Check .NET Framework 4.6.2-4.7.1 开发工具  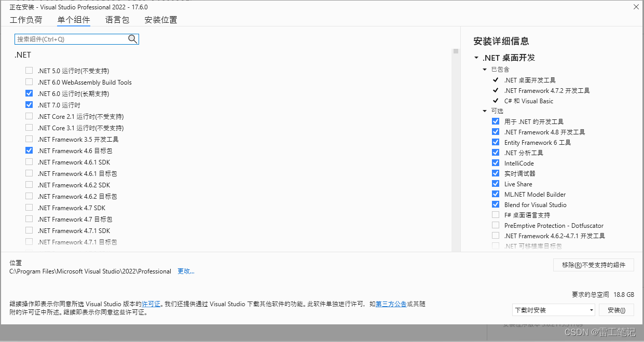point(496,236)
